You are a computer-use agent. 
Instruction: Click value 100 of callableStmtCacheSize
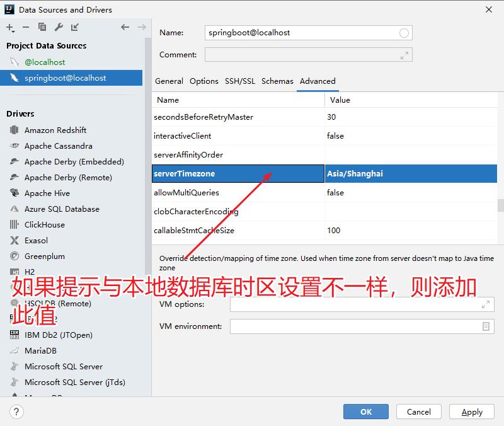pyautogui.click(x=411, y=231)
